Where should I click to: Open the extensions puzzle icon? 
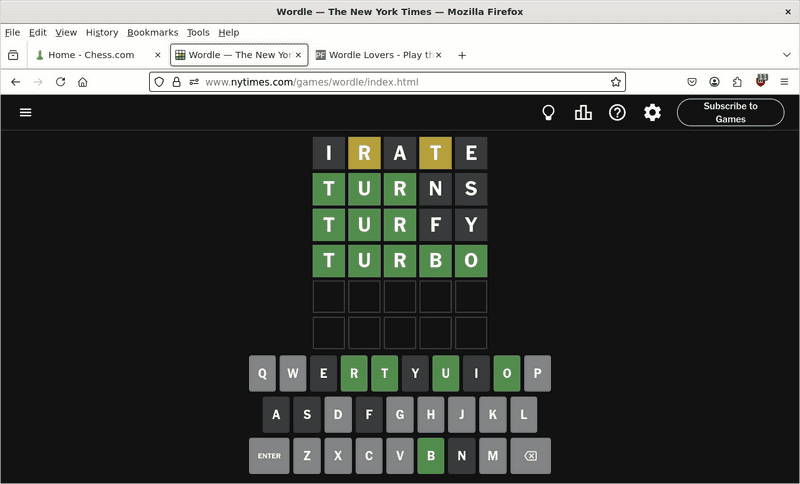tap(737, 82)
